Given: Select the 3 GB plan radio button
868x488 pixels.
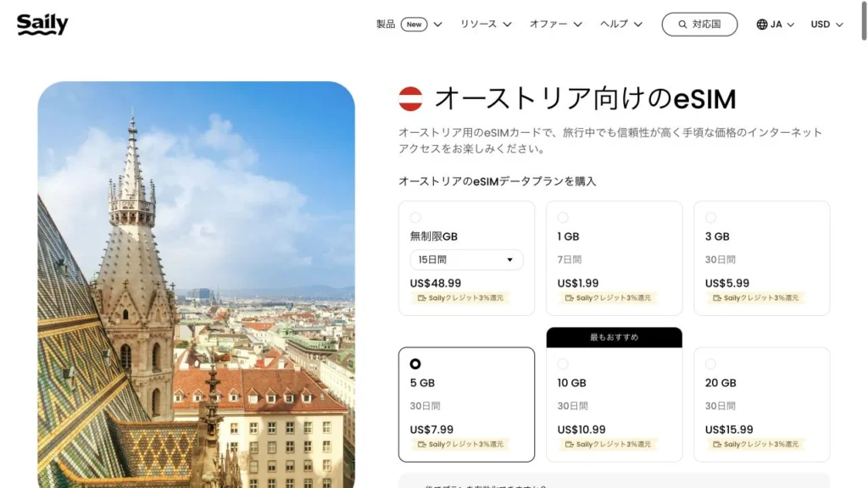Looking at the screenshot, I should pos(711,218).
